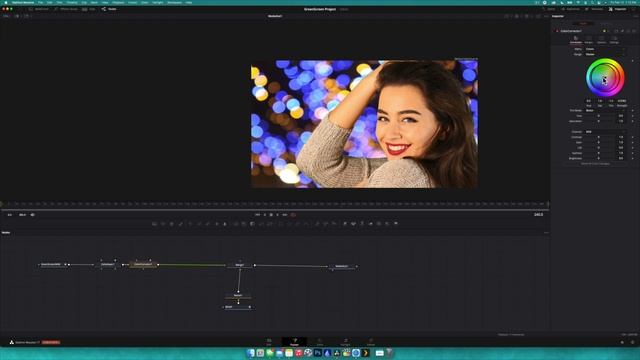Toggle the Inspector panel button
This screenshot has width=640, height=360.
618,9
